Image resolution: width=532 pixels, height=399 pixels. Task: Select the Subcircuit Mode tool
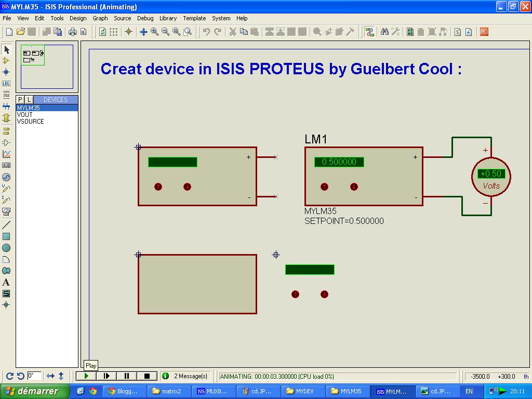pos(6,118)
